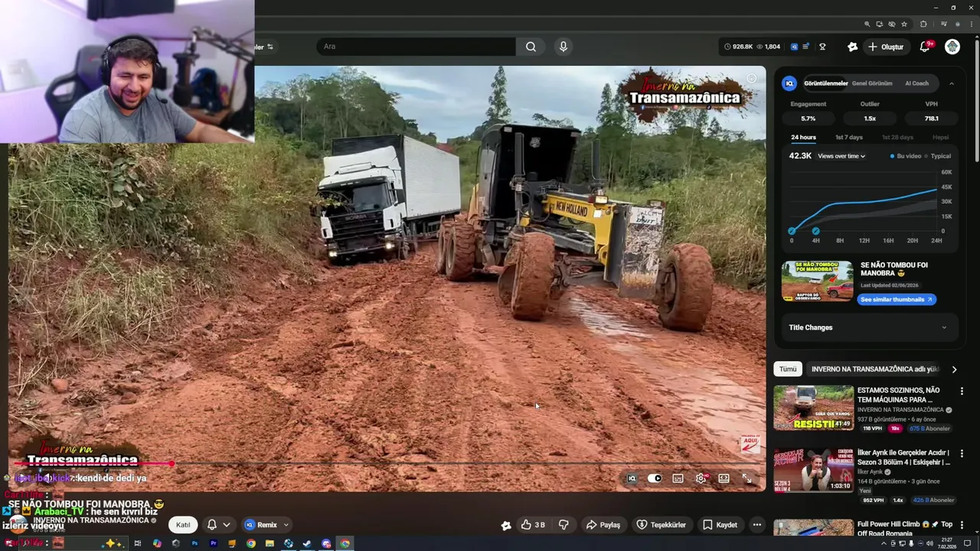Open ESTAMOS SOZINHOS video thumbnail
This screenshot has height=551, width=980.
click(x=813, y=408)
